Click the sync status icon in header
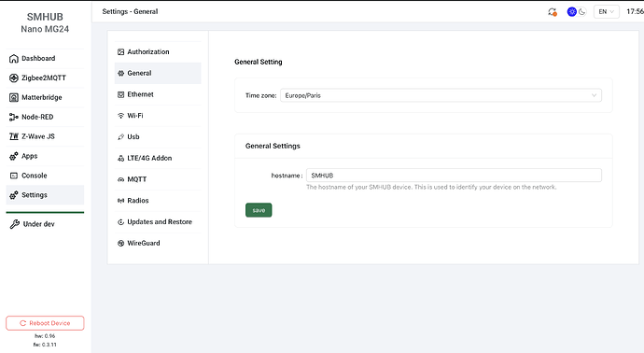The image size is (644, 353). [553, 12]
